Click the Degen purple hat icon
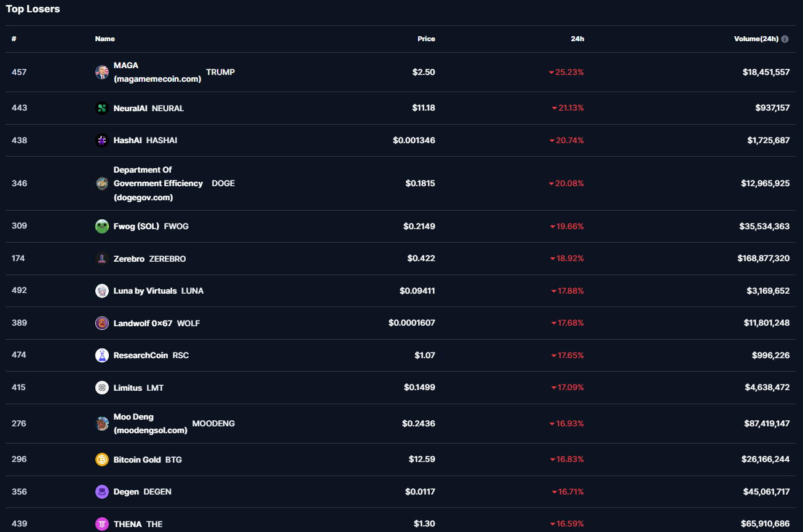Screen dimensions: 803x532 pos(102,492)
